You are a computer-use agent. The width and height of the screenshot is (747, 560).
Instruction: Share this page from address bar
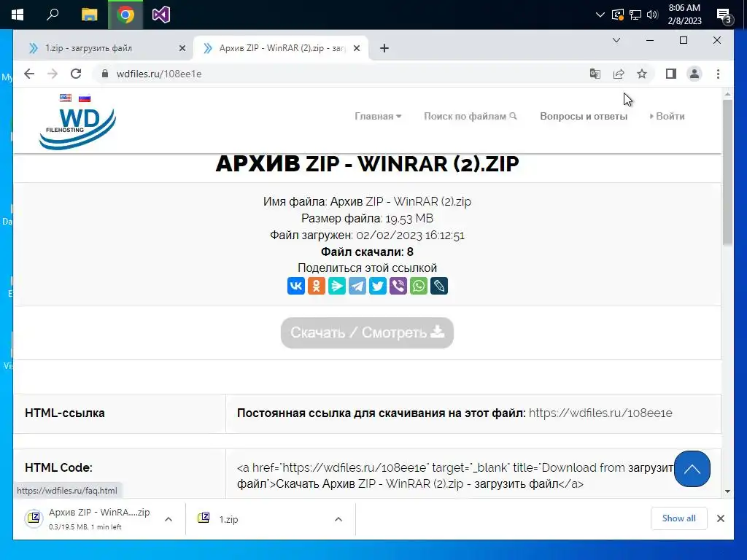pos(619,74)
